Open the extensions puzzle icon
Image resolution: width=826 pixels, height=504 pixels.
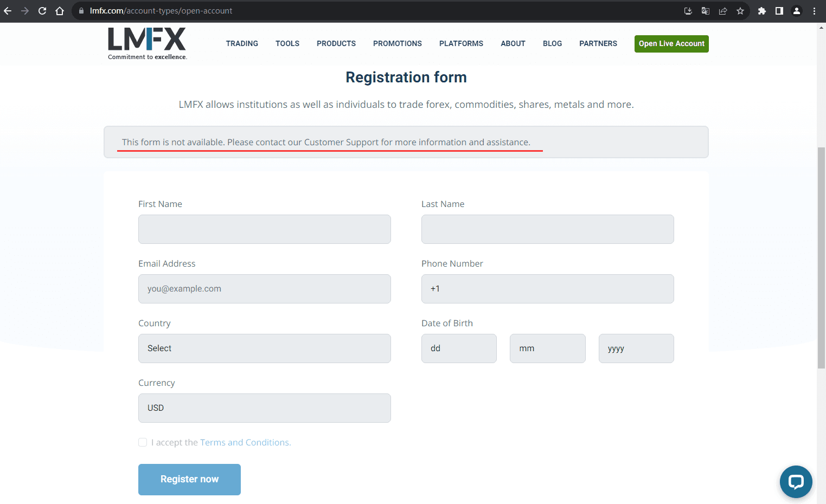762,11
